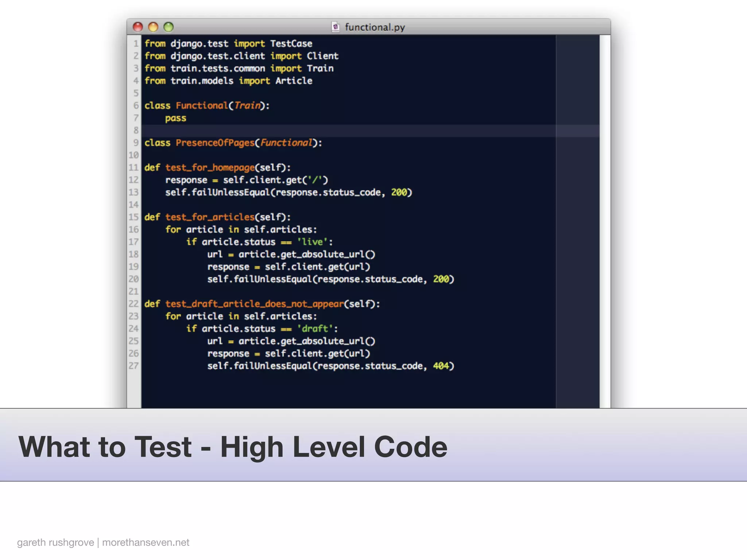The image size is (747, 560).
Task: Click the Article import name on line 4
Action: [294, 81]
